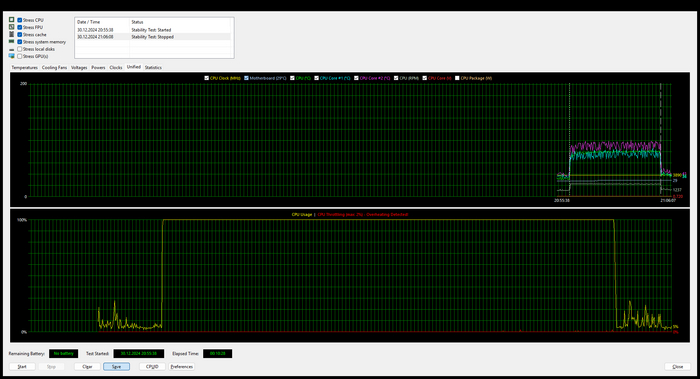
Task: Click the Status column header
Action: point(180,22)
